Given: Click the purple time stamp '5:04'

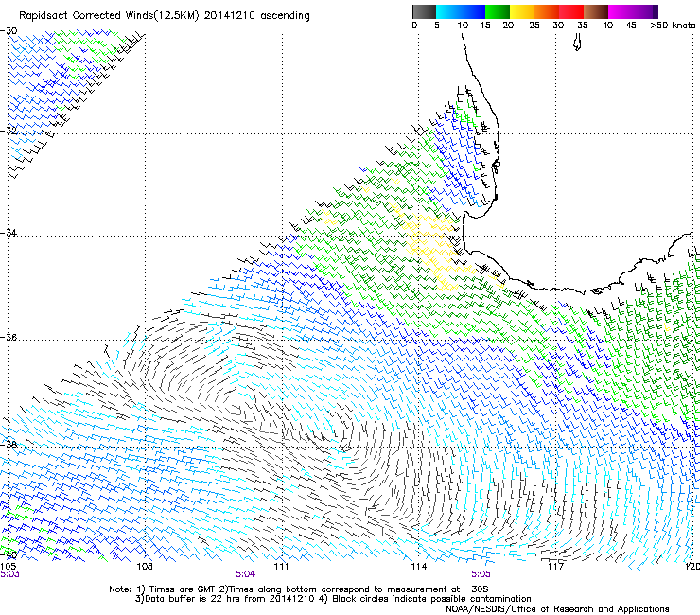Looking at the screenshot, I should 246,574.
